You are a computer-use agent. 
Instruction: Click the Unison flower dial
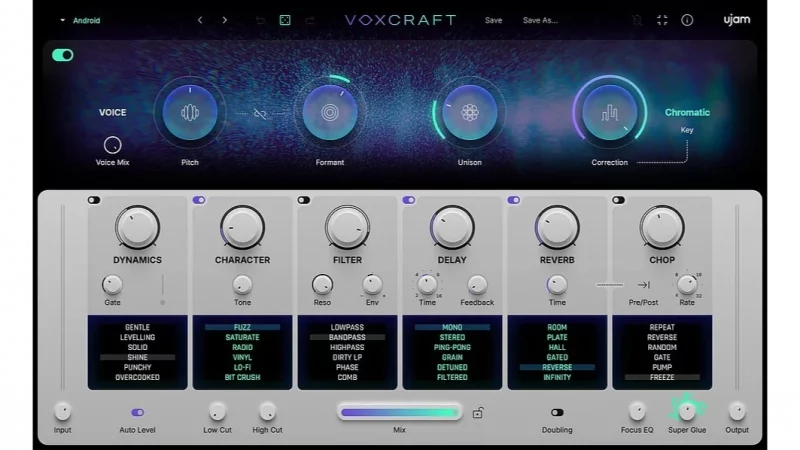(x=469, y=112)
